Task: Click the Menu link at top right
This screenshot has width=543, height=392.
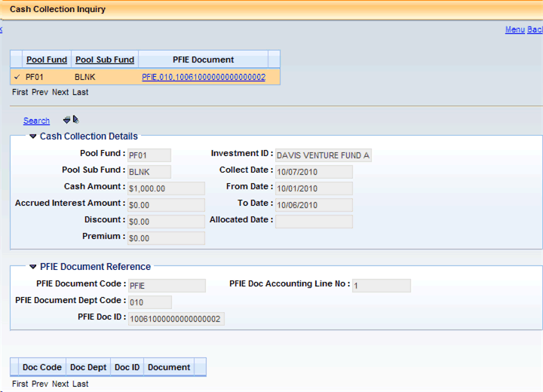Action: pos(515,30)
